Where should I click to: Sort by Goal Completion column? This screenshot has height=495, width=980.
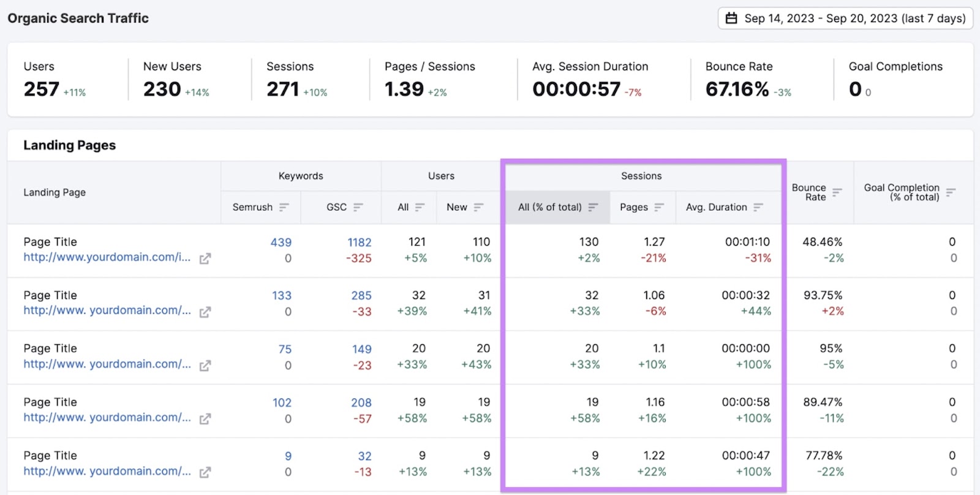coord(951,192)
